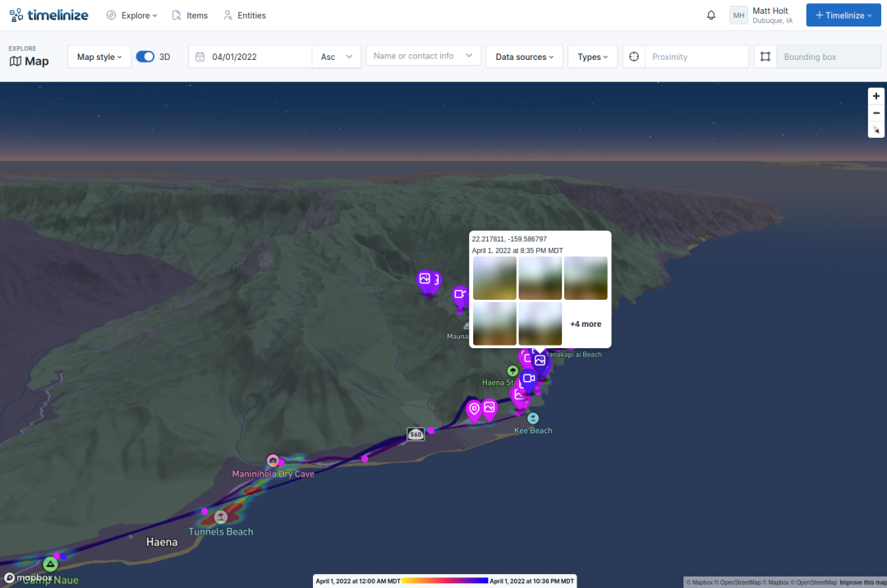Screen dimensions: 887x588
Task: Click the map zoom out button
Action: coord(876,113)
